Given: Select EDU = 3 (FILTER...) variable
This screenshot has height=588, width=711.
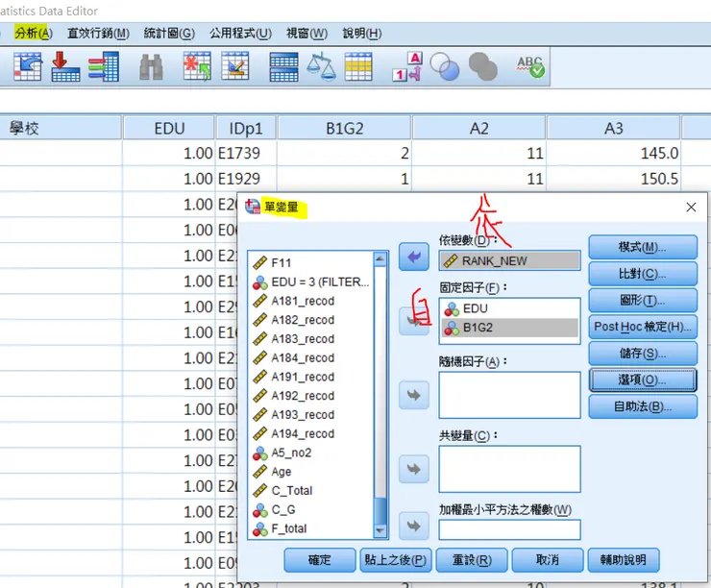Looking at the screenshot, I should tap(311, 282).
